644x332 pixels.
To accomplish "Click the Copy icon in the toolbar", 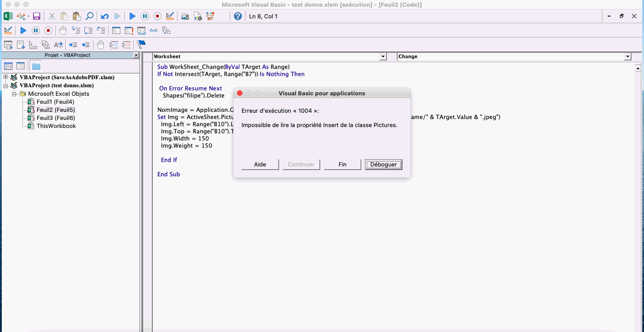I will pos(64,16).
